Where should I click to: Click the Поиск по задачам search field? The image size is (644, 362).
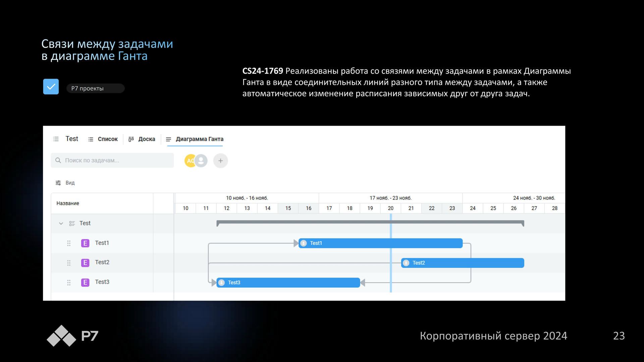click(112, 160)
